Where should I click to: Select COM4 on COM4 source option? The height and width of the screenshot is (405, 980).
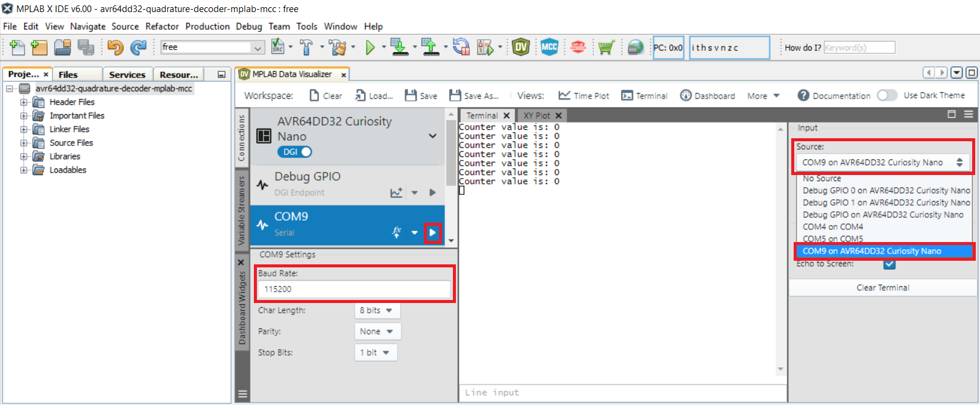833,227
